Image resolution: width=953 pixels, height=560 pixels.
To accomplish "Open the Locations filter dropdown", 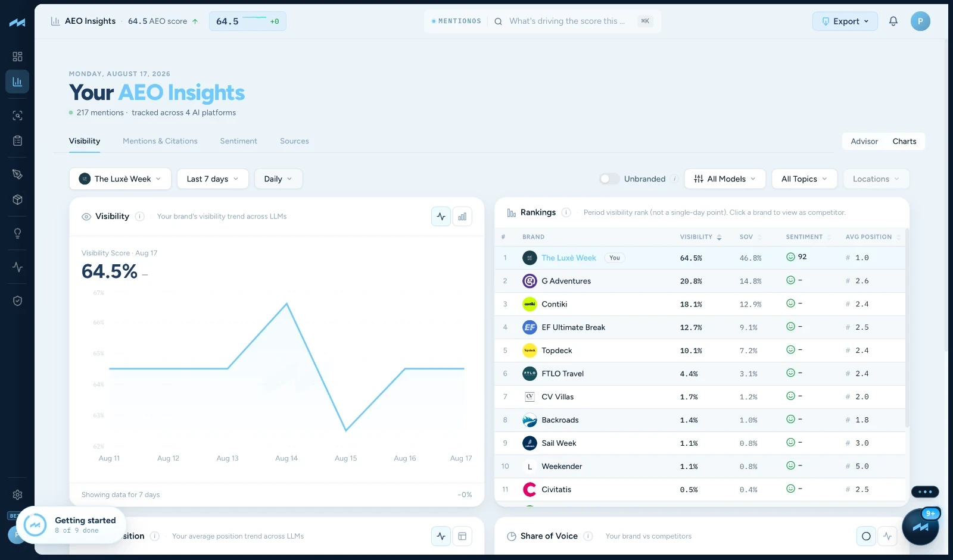I will [876, 179].
